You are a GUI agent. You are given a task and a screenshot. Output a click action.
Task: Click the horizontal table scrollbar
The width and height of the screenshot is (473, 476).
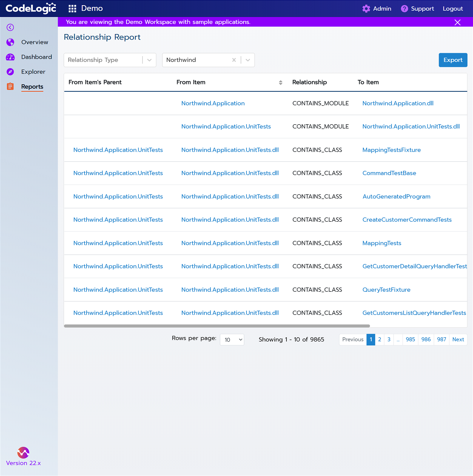(217, 326)
